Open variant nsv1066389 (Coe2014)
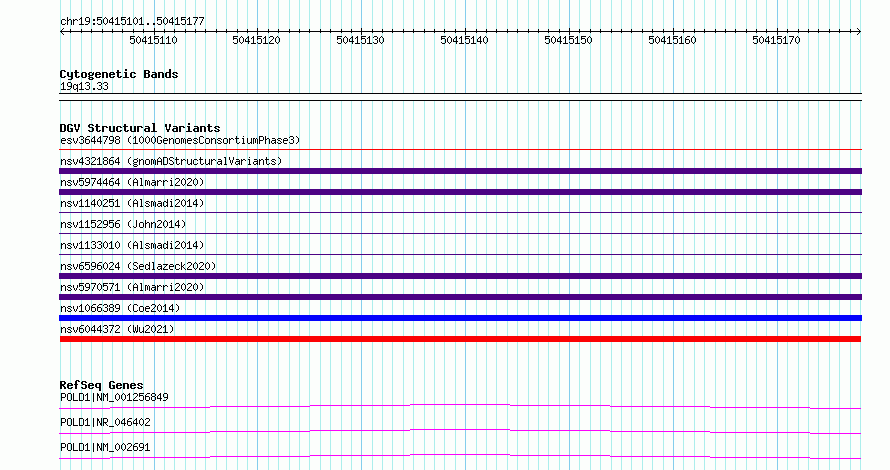890x470 pixels. coord(120,308)
